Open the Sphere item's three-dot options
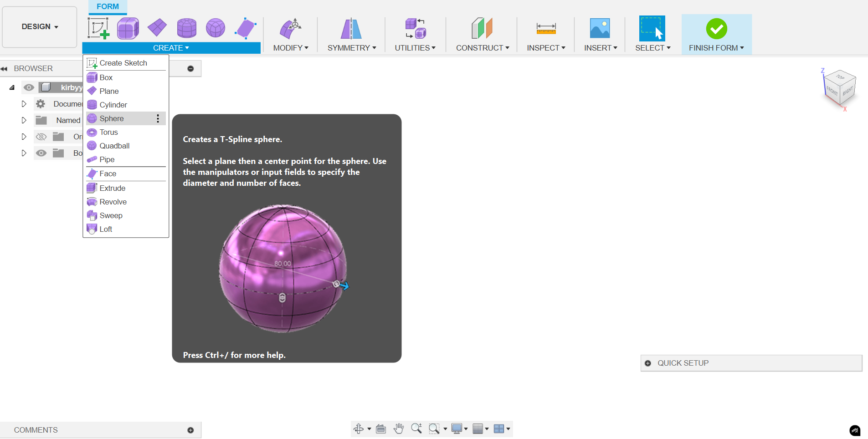This screenshot has width=868, height=439. coord(158,118)
